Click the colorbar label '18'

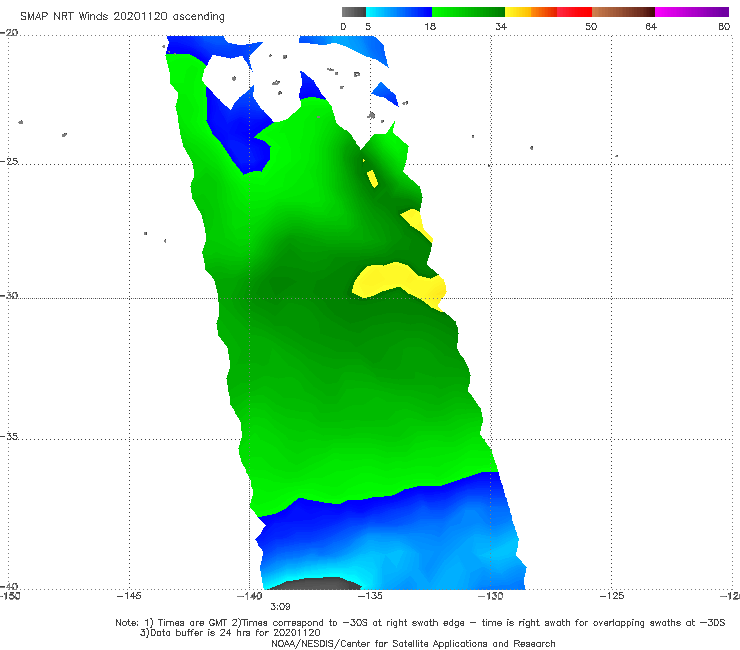tap(430, 27)
